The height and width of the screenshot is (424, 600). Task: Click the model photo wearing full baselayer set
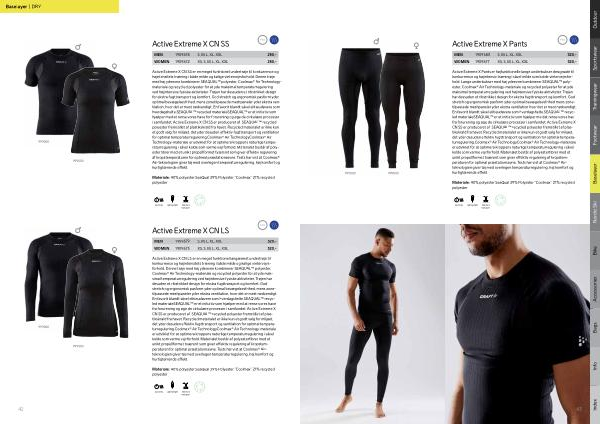[372, 324]
